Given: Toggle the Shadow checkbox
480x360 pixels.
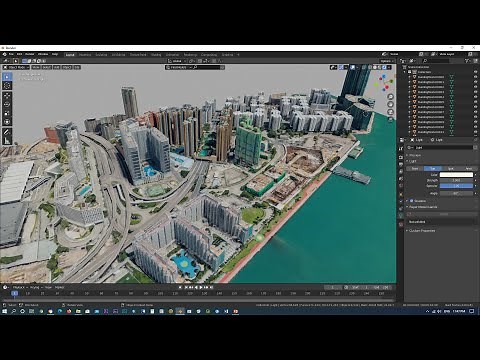Looking at the screenshot, I should tap(412, 201).
